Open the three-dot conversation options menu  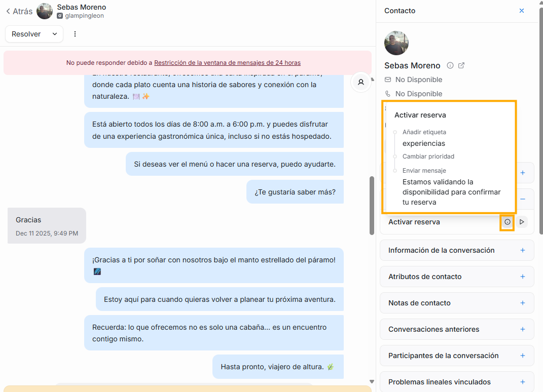tap(75, 34)
